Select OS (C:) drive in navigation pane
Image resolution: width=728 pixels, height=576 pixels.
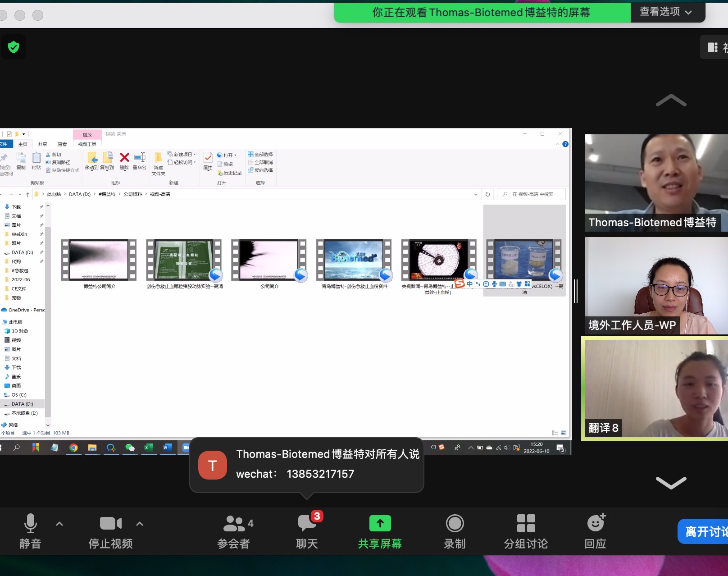(x=19, y=395)
